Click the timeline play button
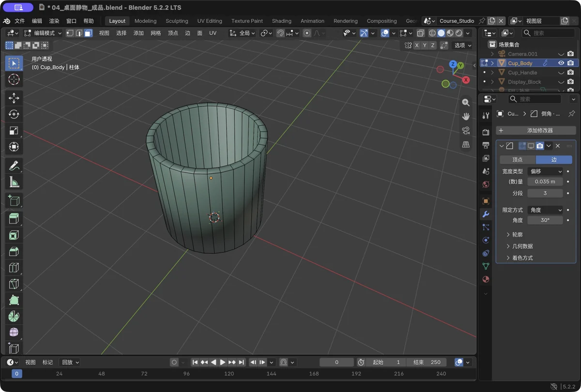This screenshot has height=392, width=581. pos(223,362)
